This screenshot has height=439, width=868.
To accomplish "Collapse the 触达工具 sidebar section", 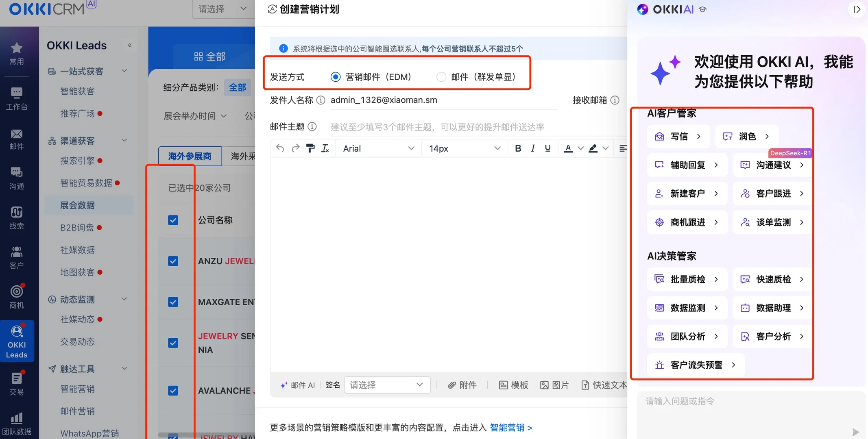I will pyautogui.click(x=124, y=368).
